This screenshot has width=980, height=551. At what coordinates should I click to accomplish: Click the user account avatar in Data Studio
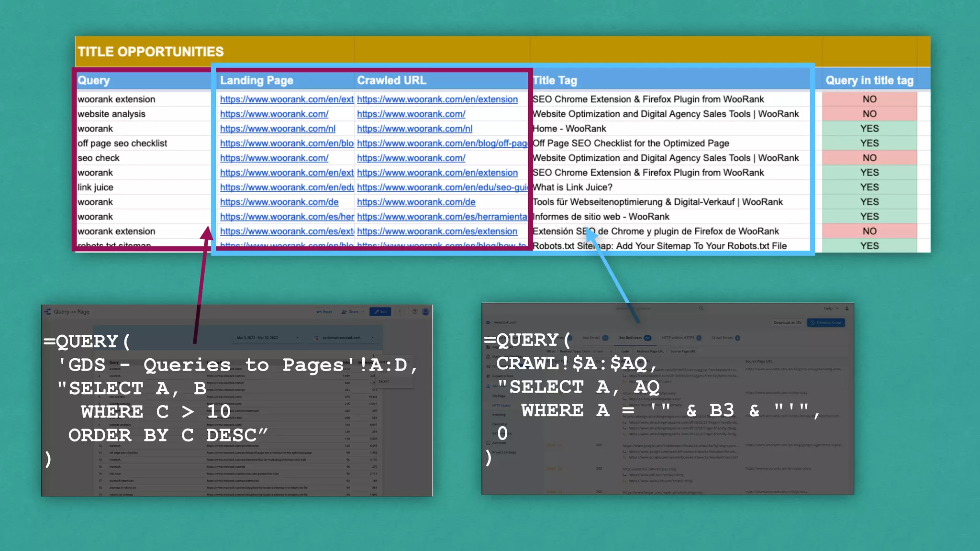point(425,311)
